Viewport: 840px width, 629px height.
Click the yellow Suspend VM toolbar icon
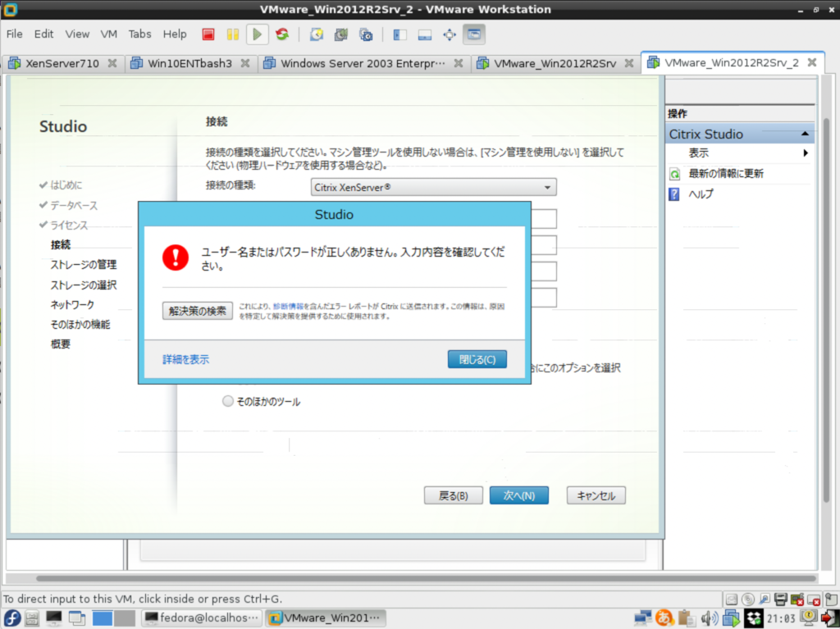point(232,34)
